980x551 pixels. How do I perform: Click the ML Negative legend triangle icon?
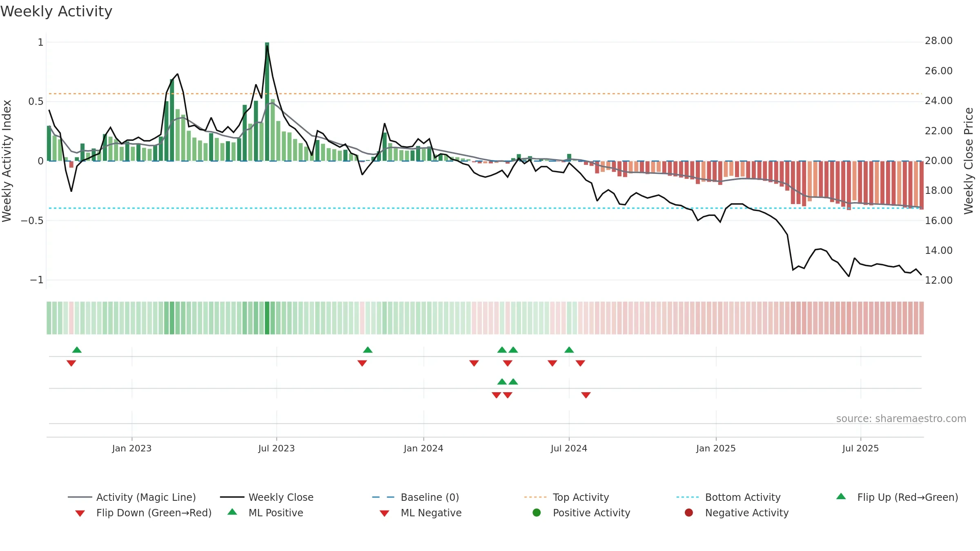pos(384,513)
